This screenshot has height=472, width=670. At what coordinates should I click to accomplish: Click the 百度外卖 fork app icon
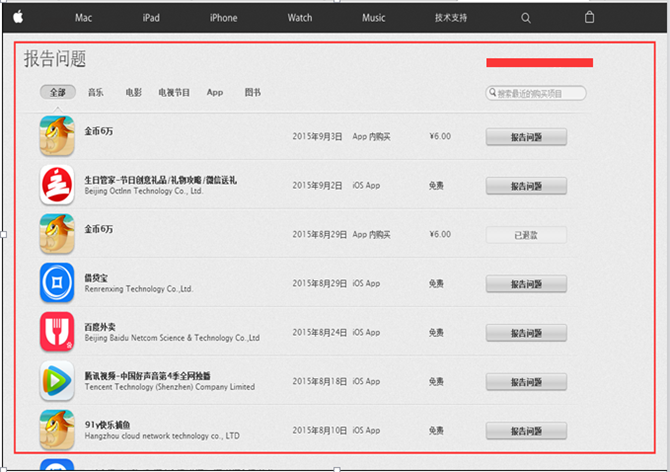pos(57,332)
